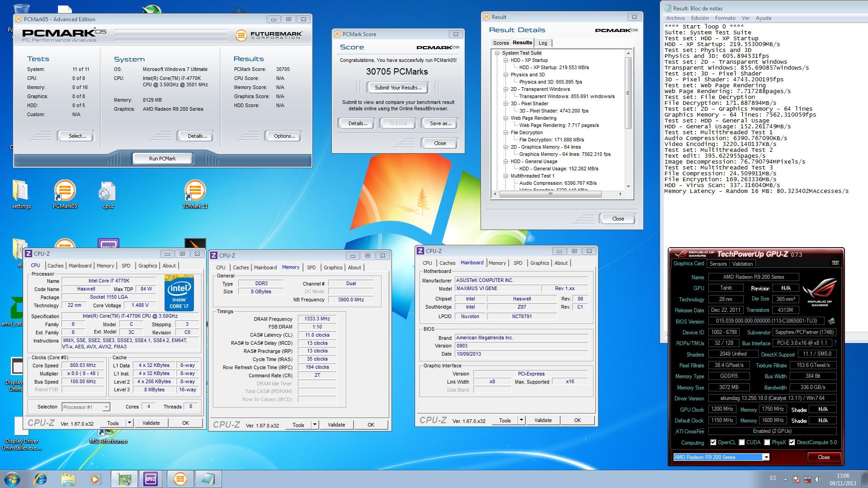
Task: Click Select... button in PCMark05 Tests
Action: pos(77,136)
